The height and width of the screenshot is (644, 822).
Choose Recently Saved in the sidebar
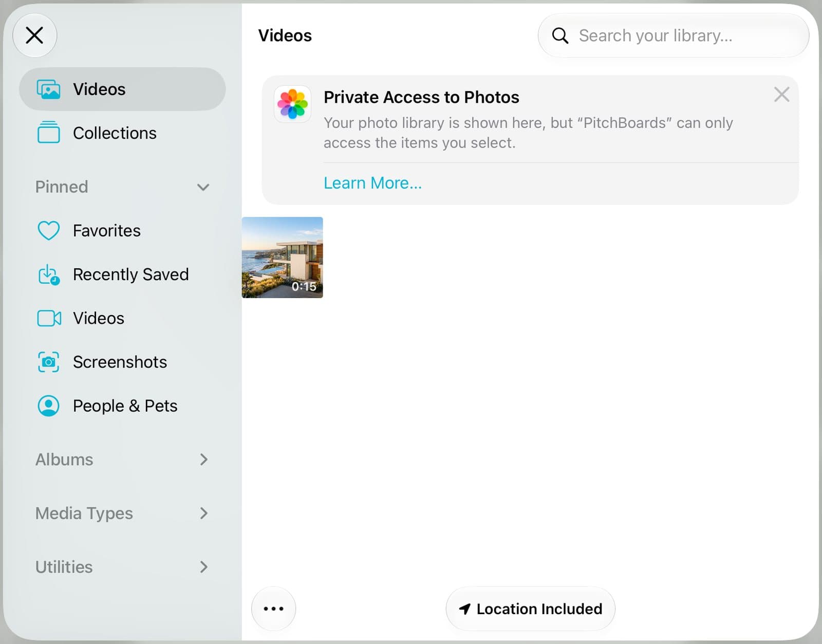[131, 274]
